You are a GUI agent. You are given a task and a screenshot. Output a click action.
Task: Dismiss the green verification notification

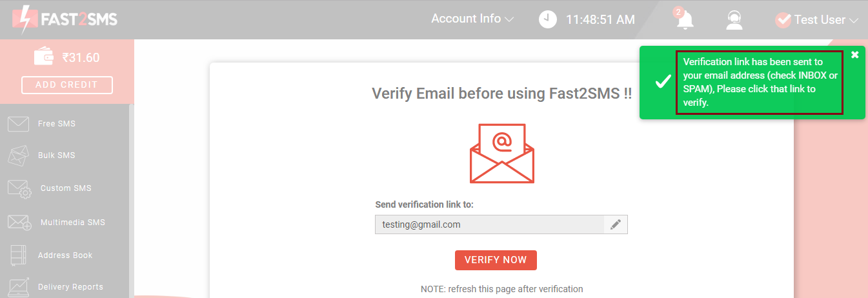coord(855,55)
